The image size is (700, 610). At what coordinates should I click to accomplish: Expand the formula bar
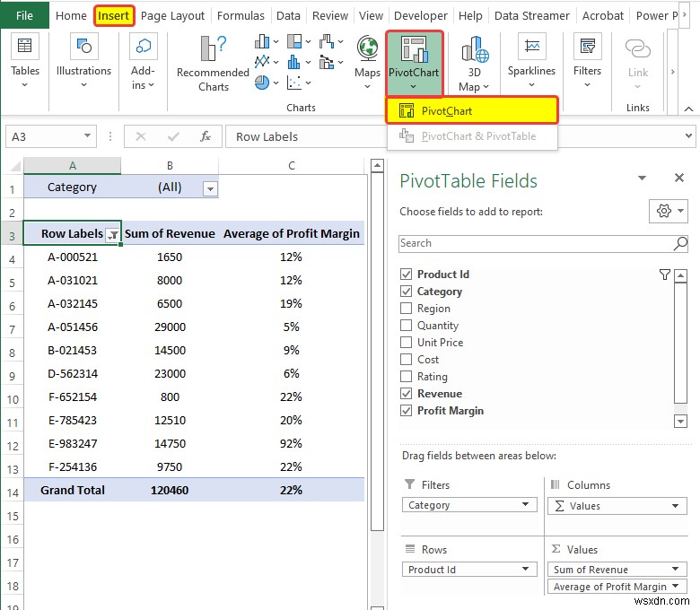click(689, 135)
